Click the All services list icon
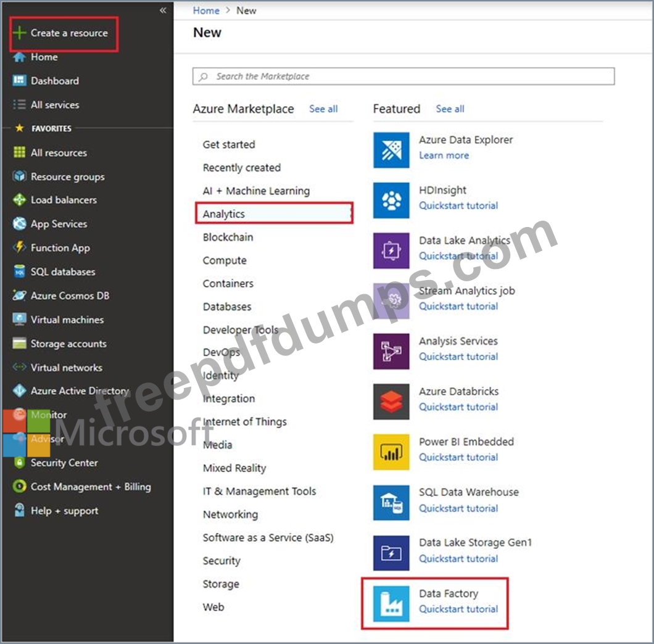 tap(19, 104)
